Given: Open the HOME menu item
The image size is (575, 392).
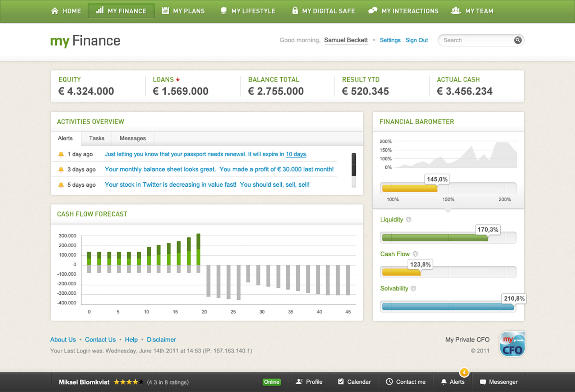Looking at the screenshot, I should tap(66, 11).
